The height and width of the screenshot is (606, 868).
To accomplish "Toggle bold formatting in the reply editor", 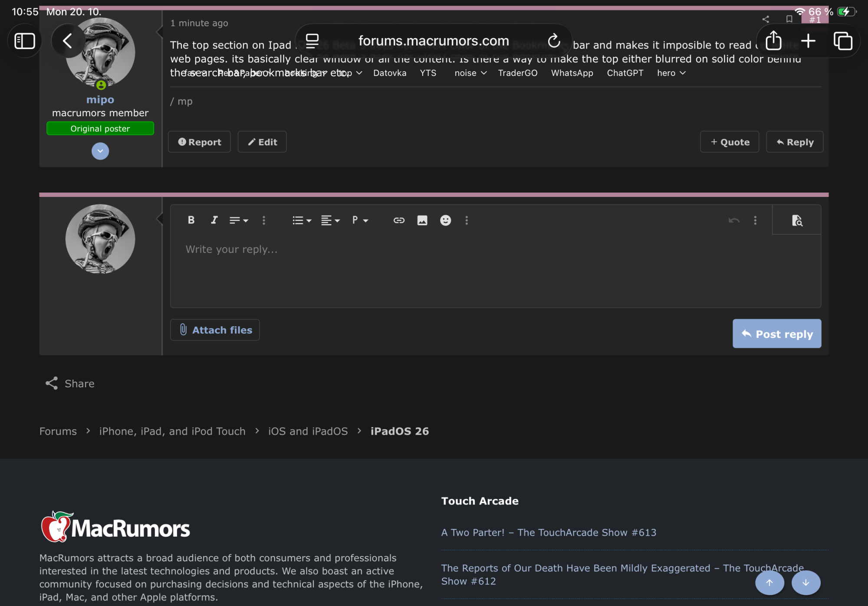I will coord(191,220).
